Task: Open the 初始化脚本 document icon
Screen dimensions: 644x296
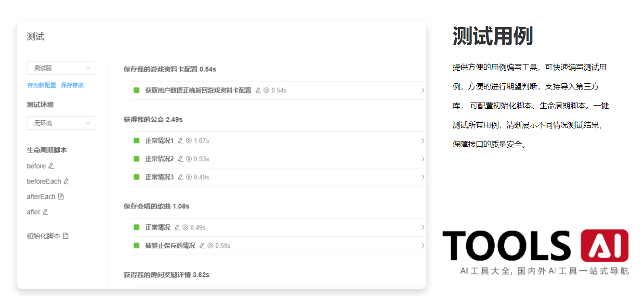Action: pos(66,236)
